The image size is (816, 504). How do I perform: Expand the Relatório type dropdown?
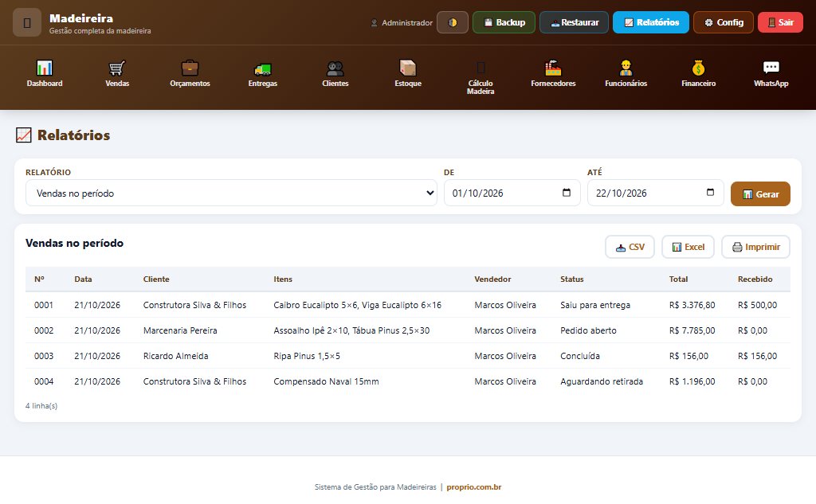[x=231, y=193]
